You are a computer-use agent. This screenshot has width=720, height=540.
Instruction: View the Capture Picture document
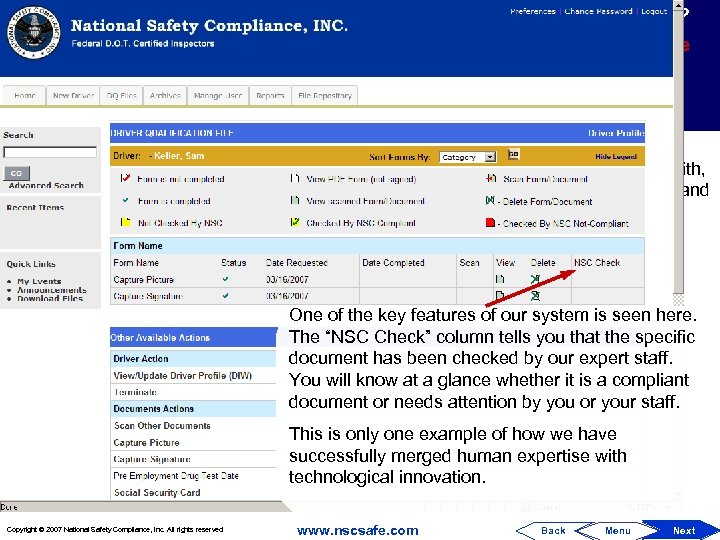[500, 279]
